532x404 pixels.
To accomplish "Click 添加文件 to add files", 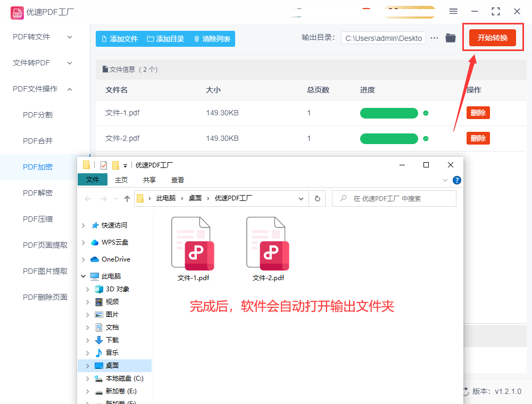I will [120, 39].
